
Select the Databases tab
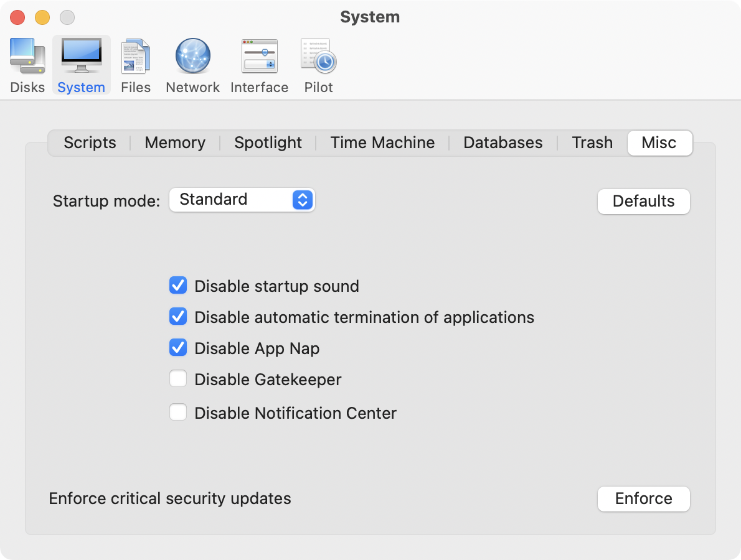[x=503, y=142]
